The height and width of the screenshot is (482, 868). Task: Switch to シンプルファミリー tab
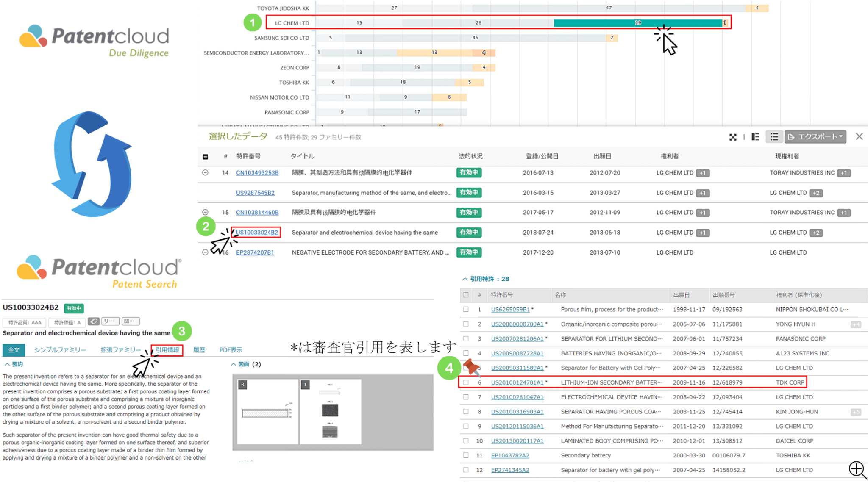(60, 350)
